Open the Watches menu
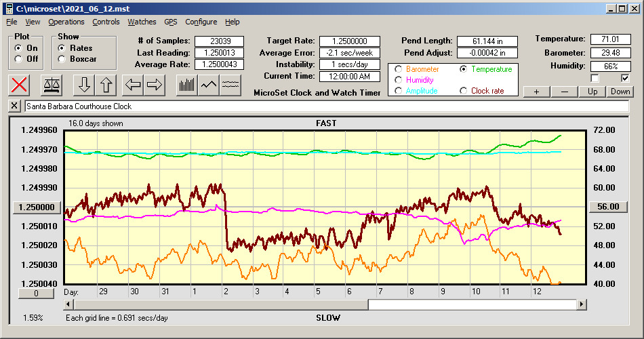 tap(142, 22)
